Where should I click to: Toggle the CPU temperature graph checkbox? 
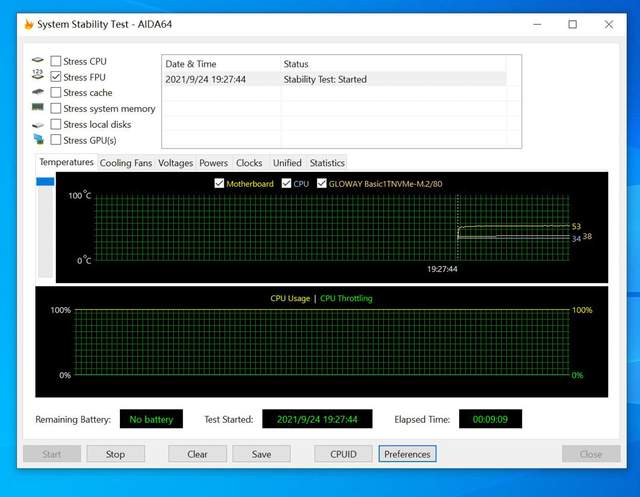(x=286, y=183)
